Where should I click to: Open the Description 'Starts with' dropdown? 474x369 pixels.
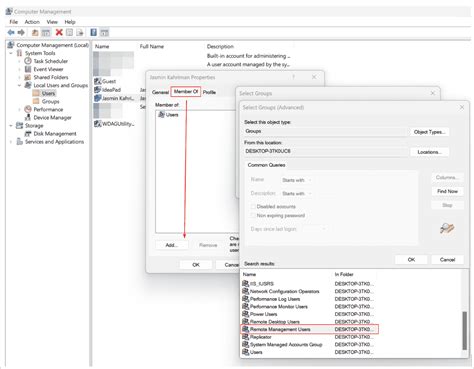[x=296, y=193]
